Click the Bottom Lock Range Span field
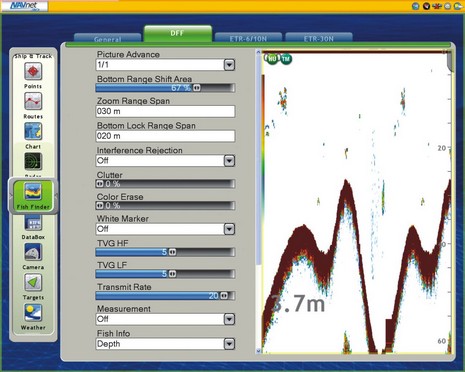The width and height of the screenshot is (465, 372). click(x=165, y=136)
